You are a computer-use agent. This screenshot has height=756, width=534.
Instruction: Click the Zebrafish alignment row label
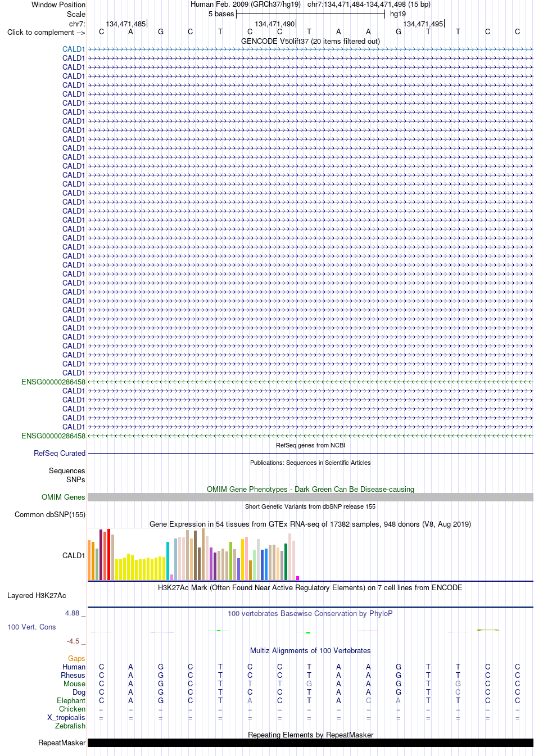pos(70,726)
